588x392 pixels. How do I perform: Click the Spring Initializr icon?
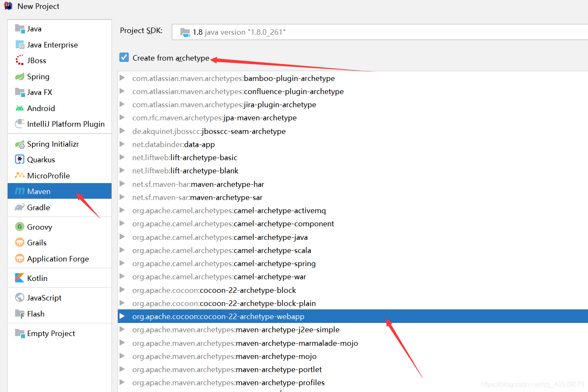20,144
